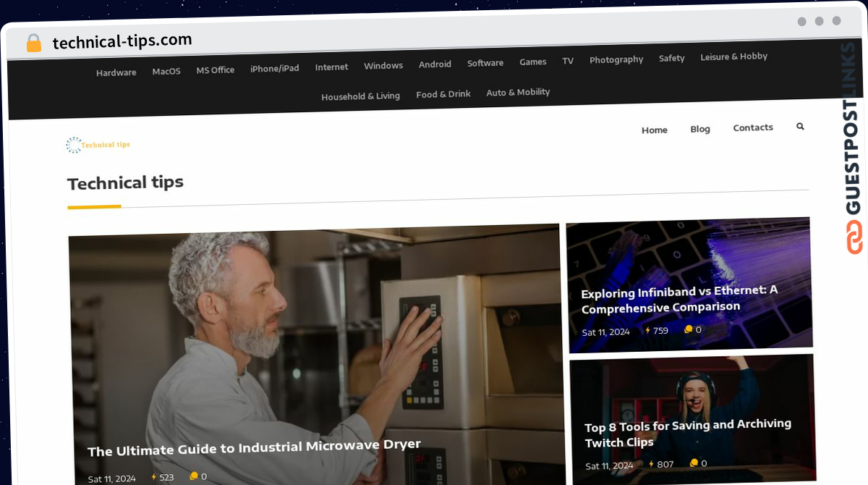Click comment icon on Infiniband article

point(689,329)
